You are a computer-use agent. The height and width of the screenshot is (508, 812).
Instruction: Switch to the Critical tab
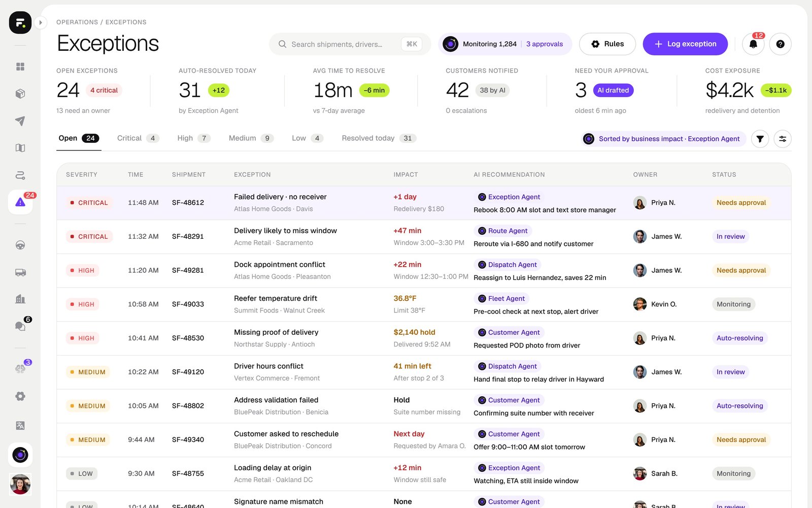click(x=138, y=138)
